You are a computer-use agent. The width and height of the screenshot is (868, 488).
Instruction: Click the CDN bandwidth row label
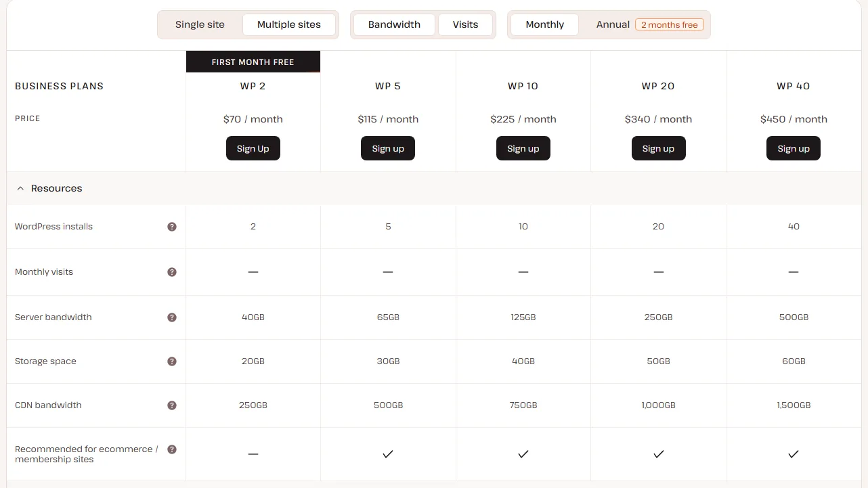tap(48, 405)
